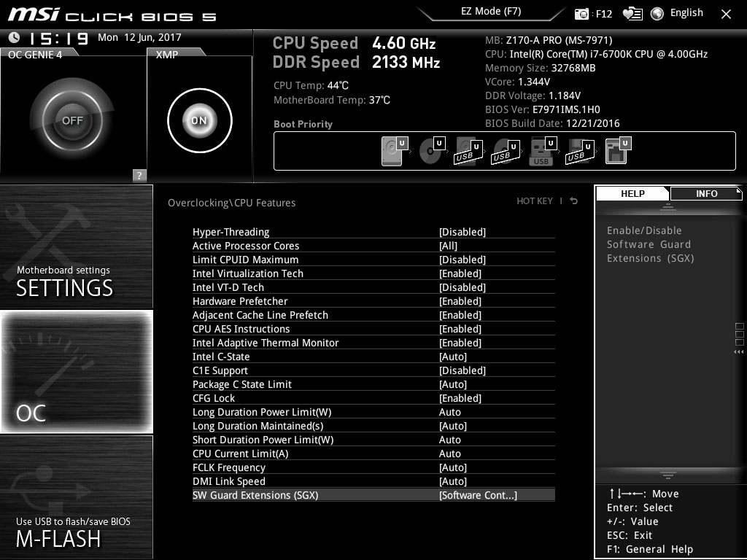Image resolution: width=747 pixels, height=560 pixels.
Task: Open the M-FLASH section
Action: [77, 497]
